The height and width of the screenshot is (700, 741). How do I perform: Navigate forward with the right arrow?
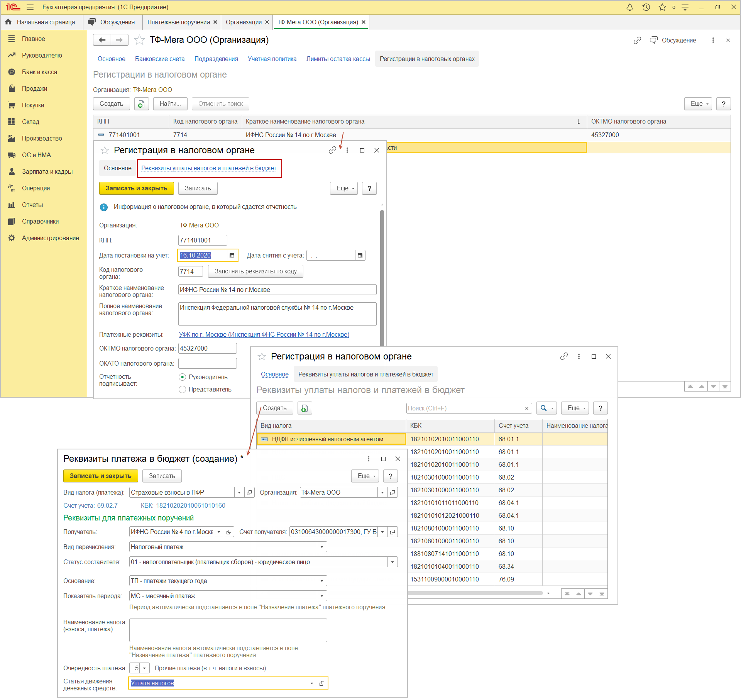(120, 40)
